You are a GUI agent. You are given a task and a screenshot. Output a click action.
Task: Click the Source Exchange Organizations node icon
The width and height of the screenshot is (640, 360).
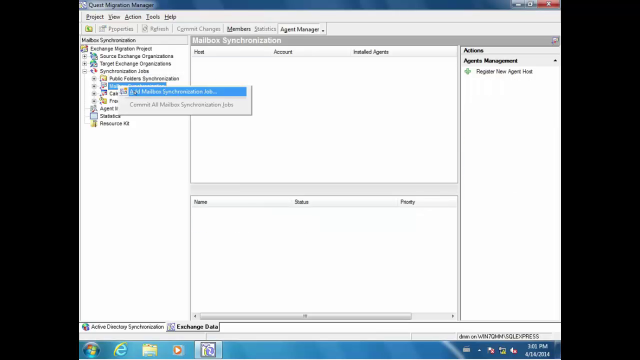coord(94,56)
